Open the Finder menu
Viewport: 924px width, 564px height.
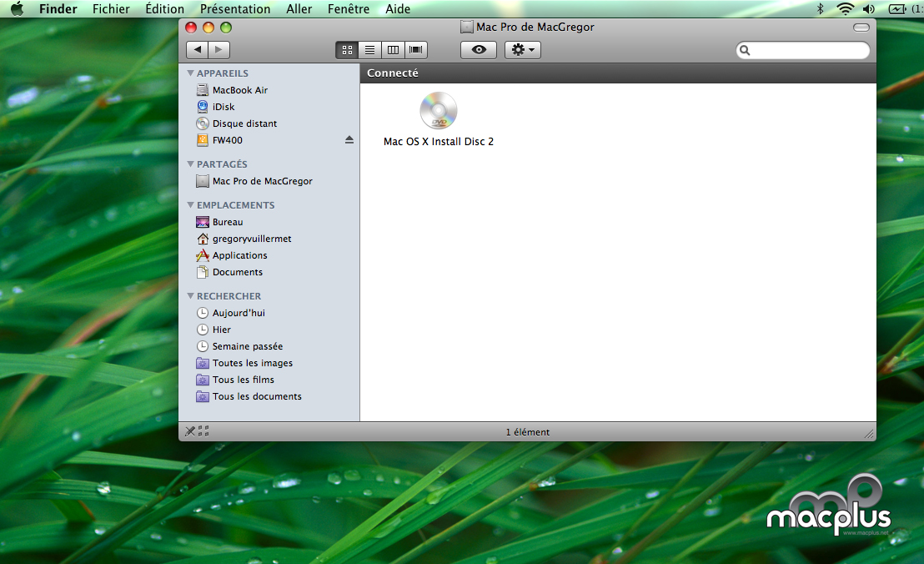click(58, 9)
